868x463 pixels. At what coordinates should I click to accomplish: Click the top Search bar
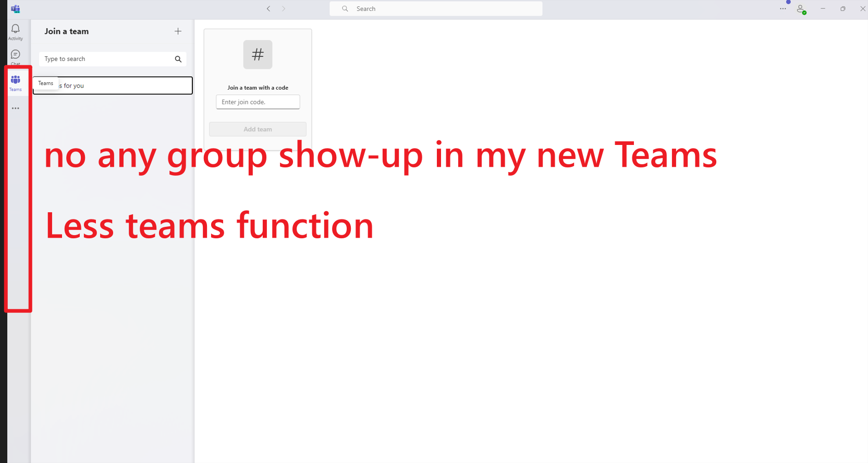(x=436, y=9)
